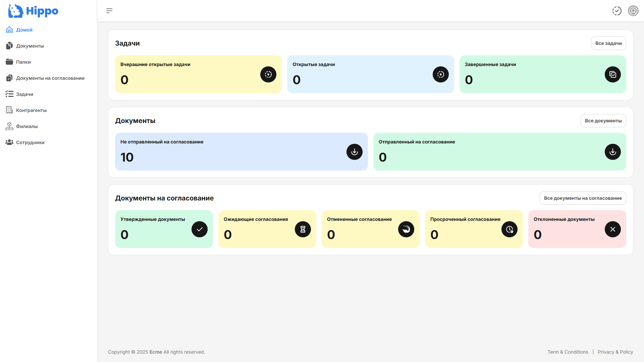This screenshot has height=362, width=644.
Task: Click the Hippo logo
Action: click(33, 11)
